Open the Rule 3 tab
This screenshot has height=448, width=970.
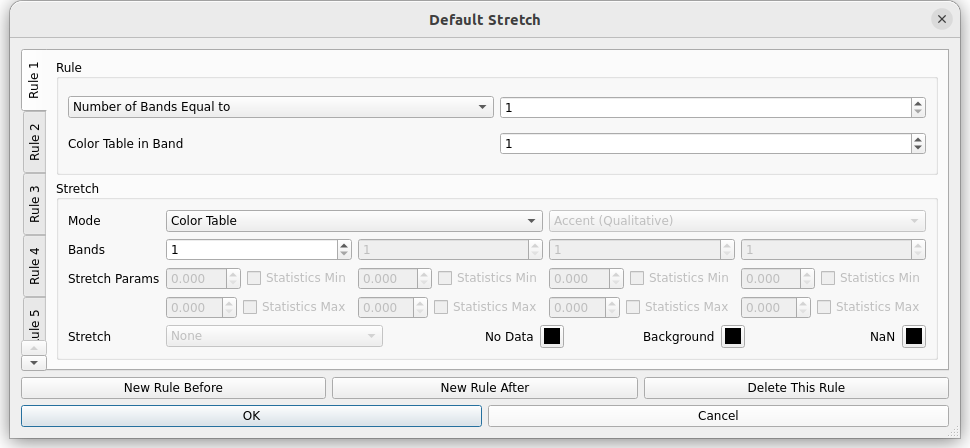[x=34, y=204]
